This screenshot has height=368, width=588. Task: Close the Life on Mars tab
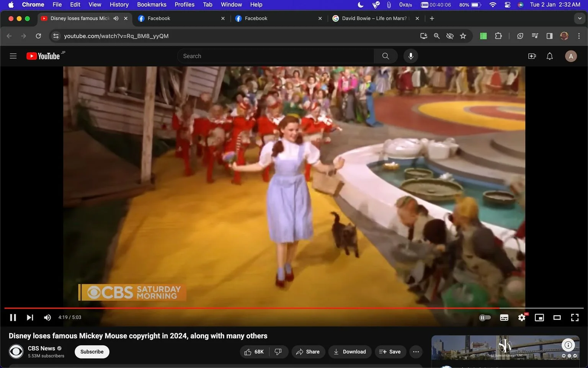[x=417, y=18]
